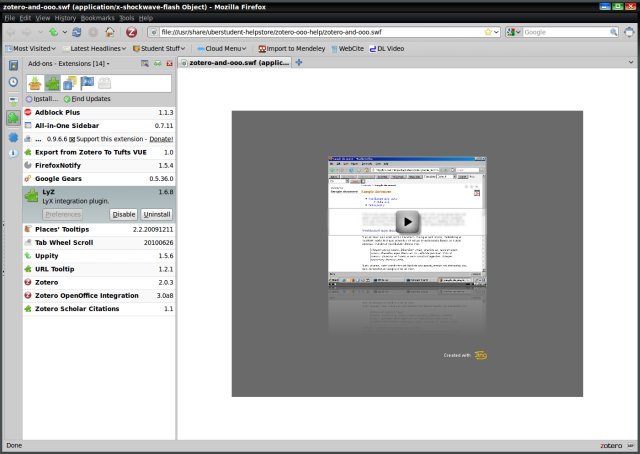Select the Tab Wheel Scroll extension row
Screen dimensions: 640x454
point(99,243)
